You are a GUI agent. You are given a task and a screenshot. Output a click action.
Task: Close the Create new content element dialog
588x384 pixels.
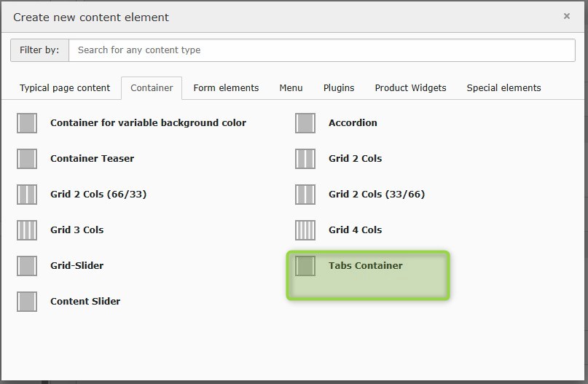(x=567, y=16)
